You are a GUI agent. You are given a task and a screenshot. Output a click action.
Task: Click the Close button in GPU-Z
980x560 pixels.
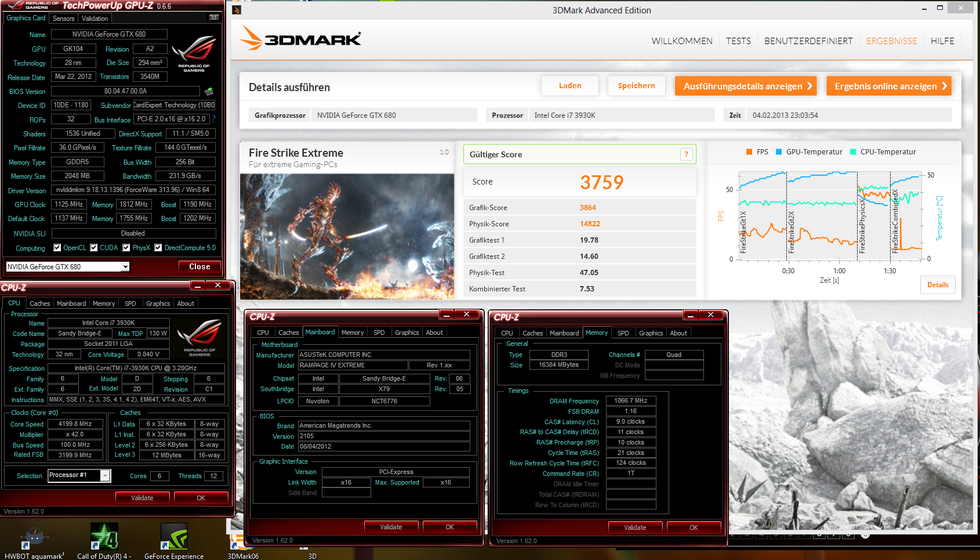[x=199, y=266]
